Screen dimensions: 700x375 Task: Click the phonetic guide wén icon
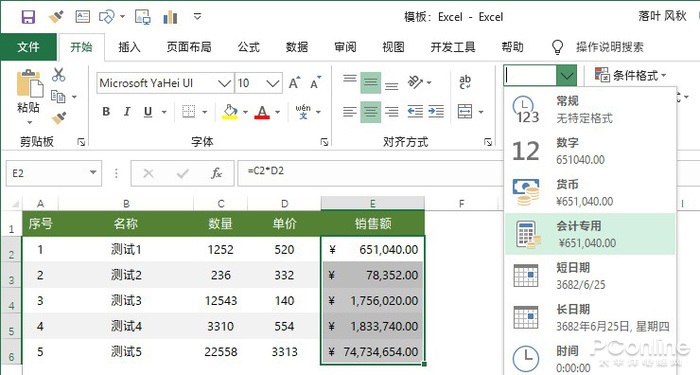303,112
